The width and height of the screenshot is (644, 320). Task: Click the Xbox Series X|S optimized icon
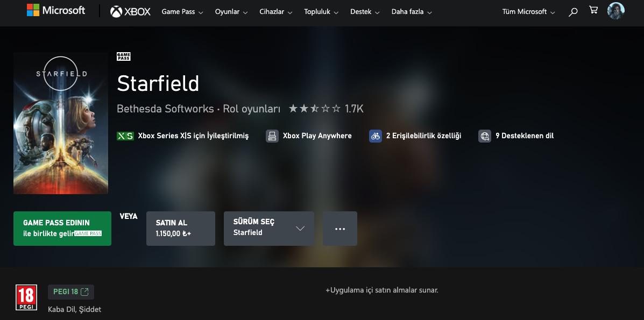click(125, 136)
